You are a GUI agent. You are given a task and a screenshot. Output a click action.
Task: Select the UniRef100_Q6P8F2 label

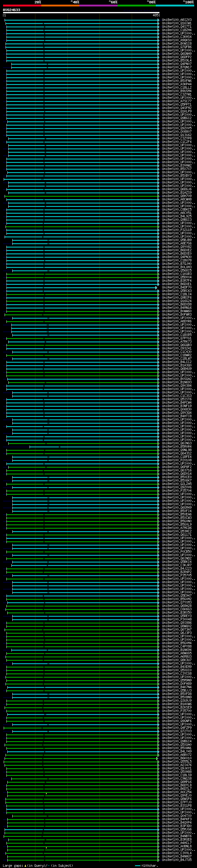click(177, 467)
